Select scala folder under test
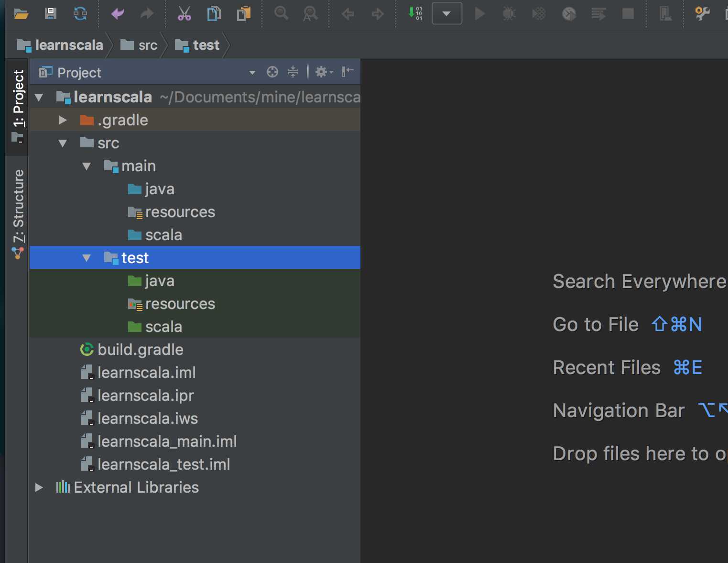 (195, 327)
